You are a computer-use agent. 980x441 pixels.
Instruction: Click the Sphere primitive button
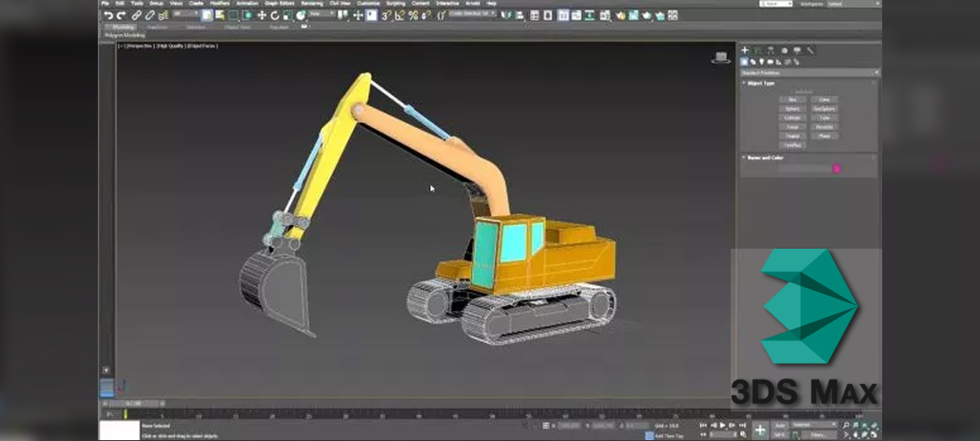coord(792,109)
